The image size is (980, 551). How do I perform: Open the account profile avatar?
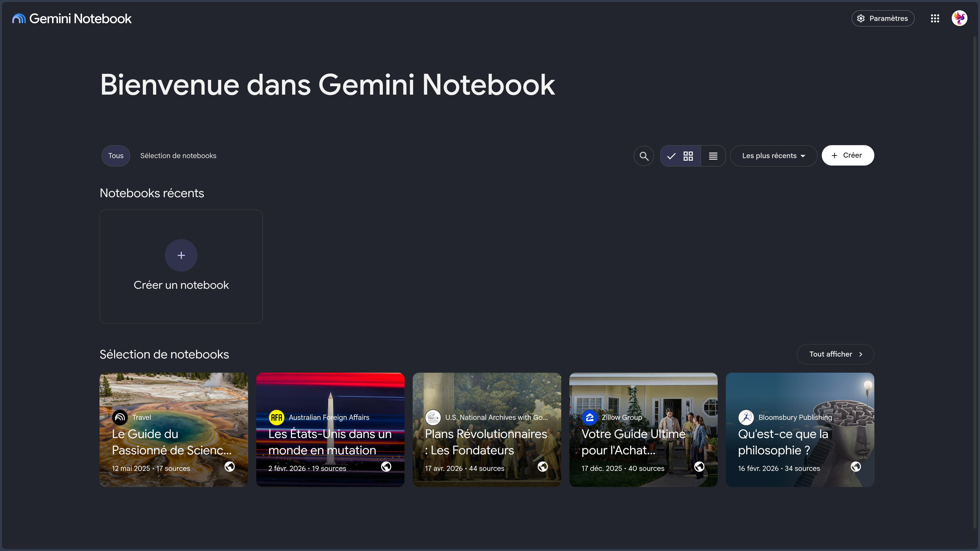pyautogui.click(x=959, y=18)
